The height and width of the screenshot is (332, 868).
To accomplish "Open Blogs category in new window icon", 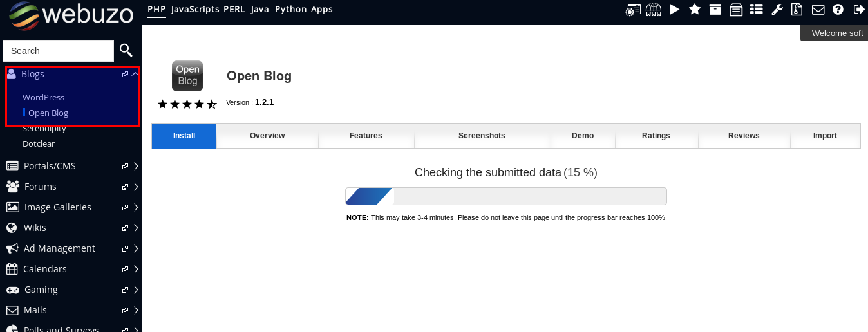I will tap(125, 74).
